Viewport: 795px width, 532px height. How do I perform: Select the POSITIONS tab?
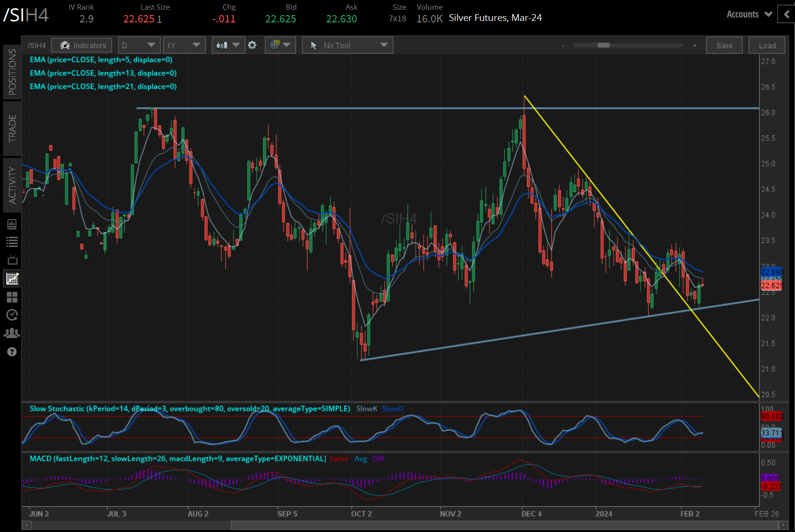coord(12,71)
